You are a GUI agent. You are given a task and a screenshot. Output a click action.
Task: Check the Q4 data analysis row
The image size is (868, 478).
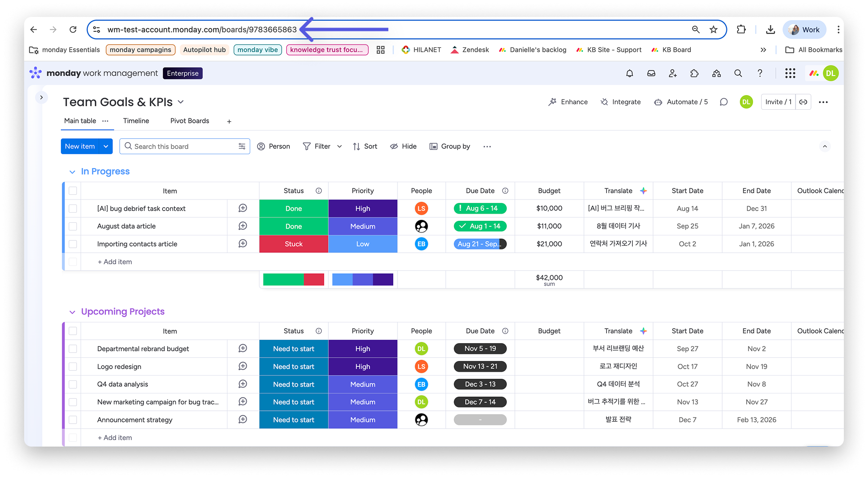coord(73,384)
